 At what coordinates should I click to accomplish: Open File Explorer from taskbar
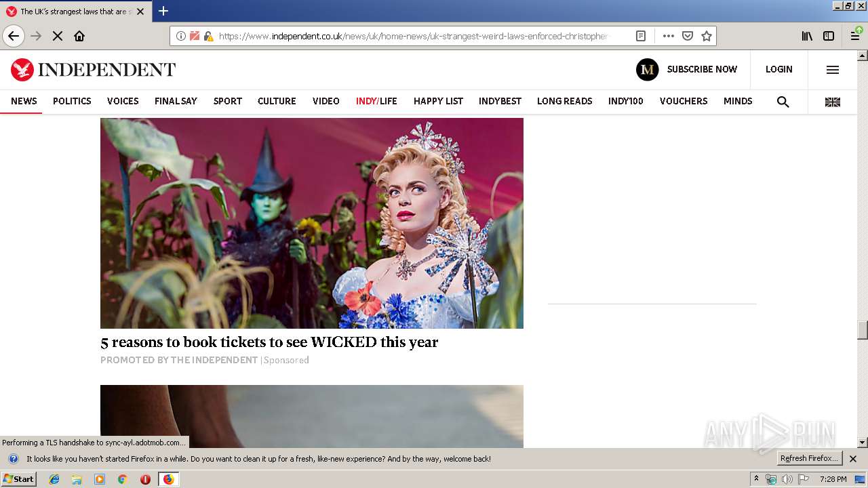[x=77, y=479]
